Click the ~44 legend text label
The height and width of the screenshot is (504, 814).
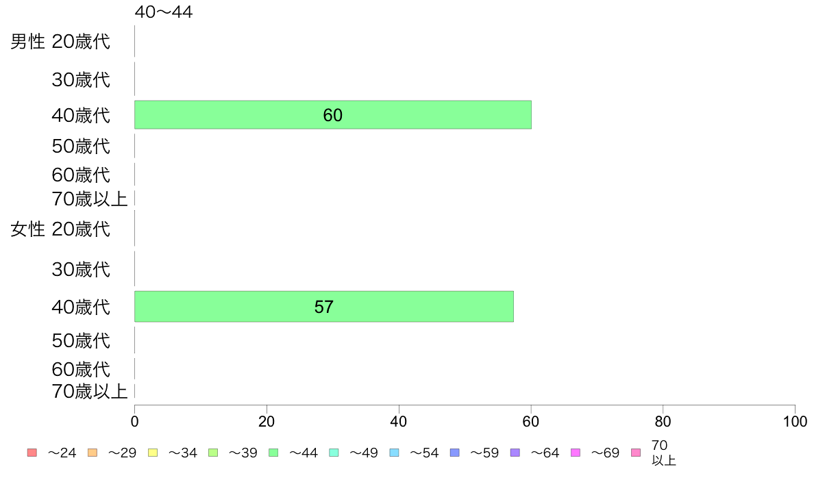[303, 453]
